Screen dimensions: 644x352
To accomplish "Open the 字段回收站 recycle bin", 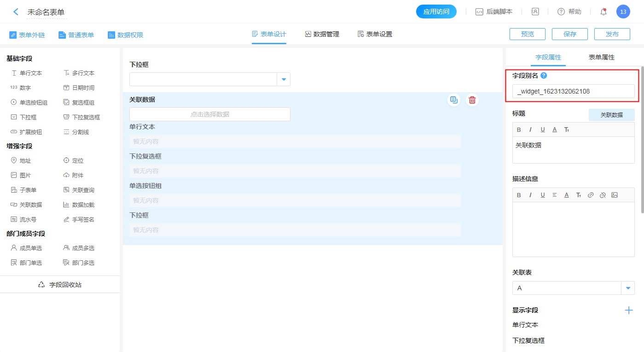I will (x=60, y=285).
